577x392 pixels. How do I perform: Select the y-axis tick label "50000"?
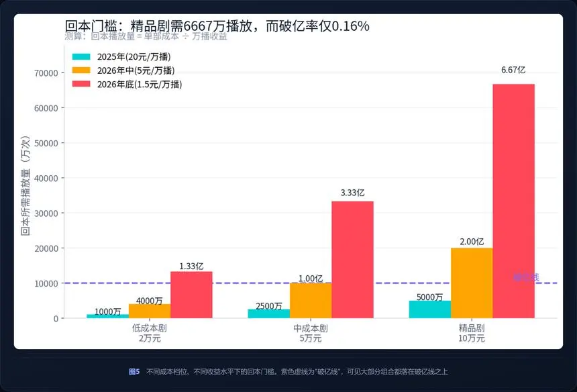(46, 143)
